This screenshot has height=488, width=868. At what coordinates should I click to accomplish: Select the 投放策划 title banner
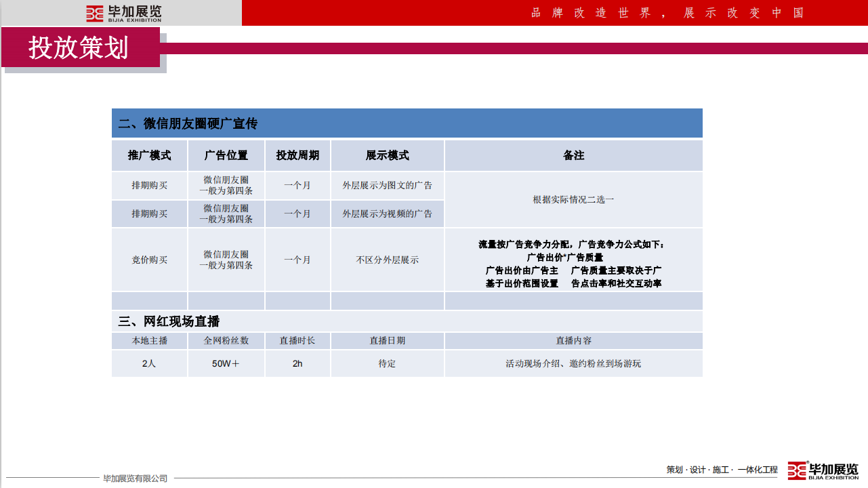pos(79,47)
